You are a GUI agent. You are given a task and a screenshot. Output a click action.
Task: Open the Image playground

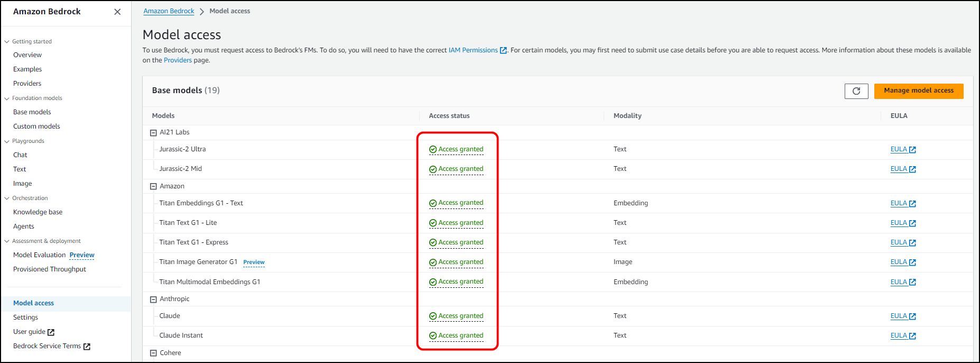click(x=23, y=184)
